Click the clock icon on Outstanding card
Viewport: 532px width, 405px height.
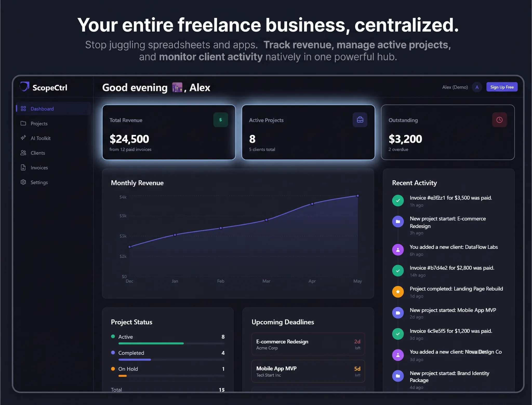point(500,120)
